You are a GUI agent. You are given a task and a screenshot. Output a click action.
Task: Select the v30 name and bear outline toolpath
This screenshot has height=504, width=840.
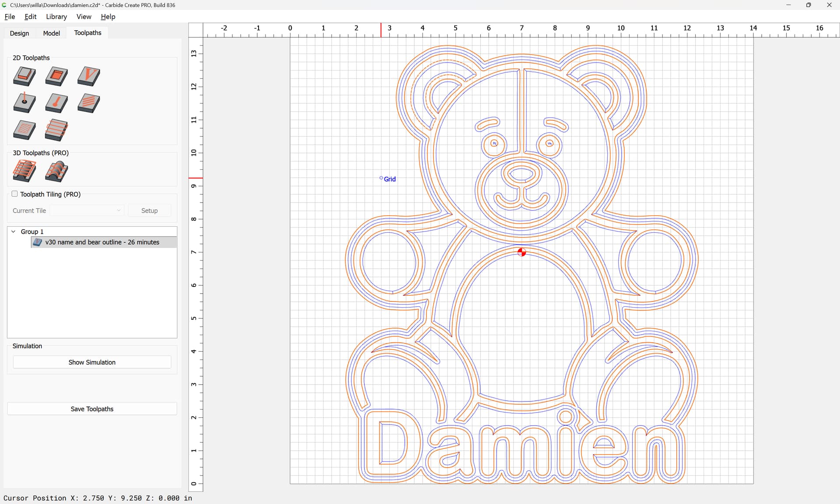pos(102,242)
